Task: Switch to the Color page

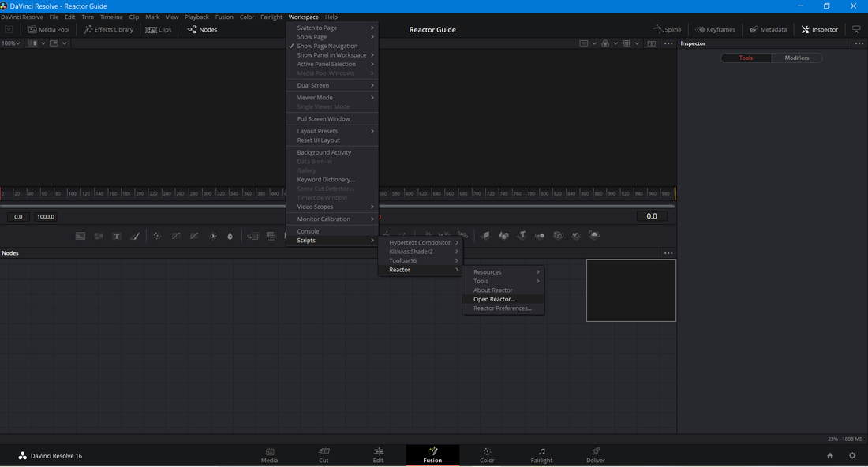Action: click(x=487, y=455)
